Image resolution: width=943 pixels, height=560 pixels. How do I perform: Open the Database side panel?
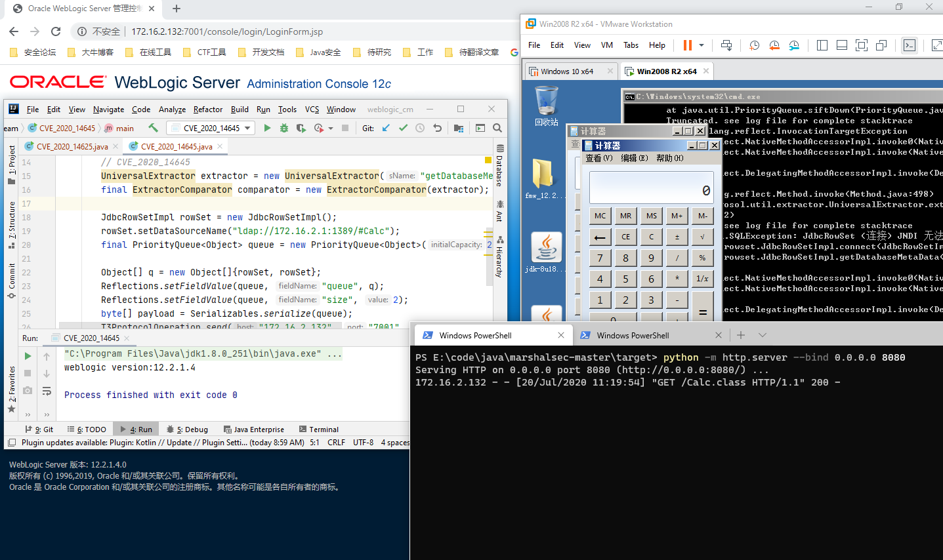click(500, 167)
